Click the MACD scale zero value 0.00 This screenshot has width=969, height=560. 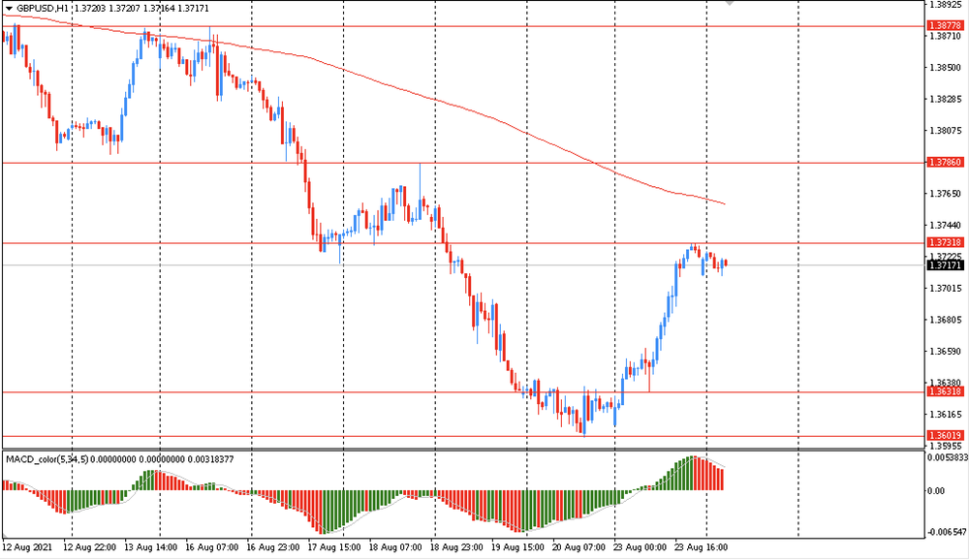(x=936, y=491)
